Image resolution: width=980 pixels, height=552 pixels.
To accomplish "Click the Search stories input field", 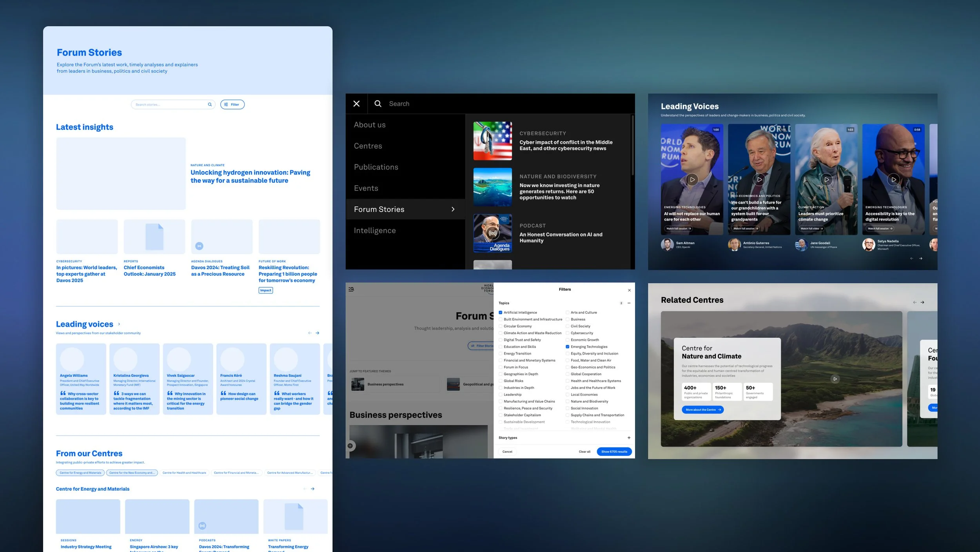I will pyautogui.click(x=169, y=104).
